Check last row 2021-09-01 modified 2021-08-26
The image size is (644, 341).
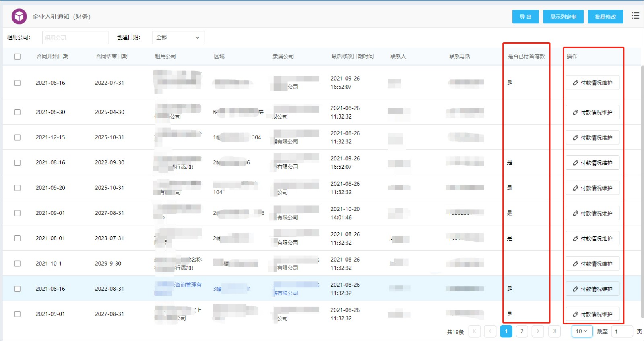tap(17, 314)
